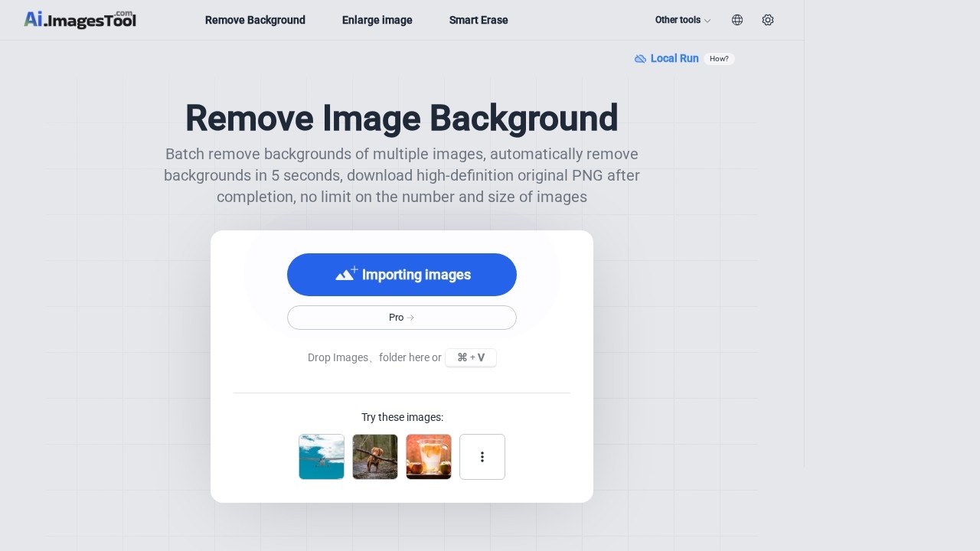The image size is (980, 551).
Task: Click the add-image mountain icon
Action: 346,273
